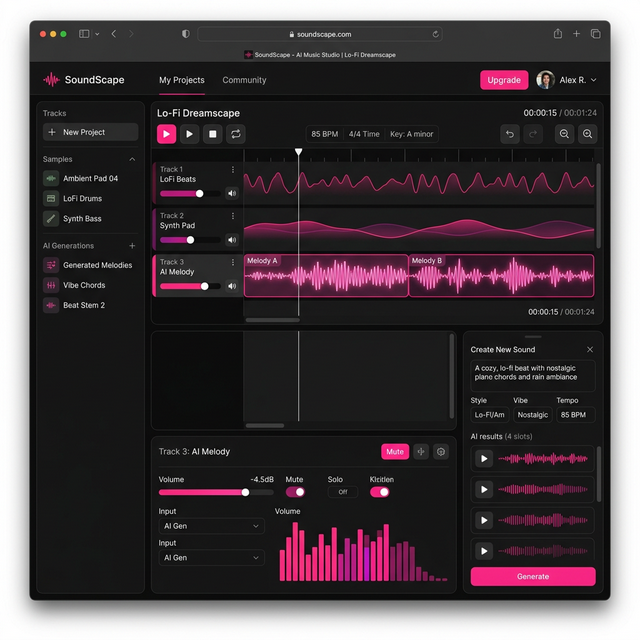The width and height of the screenshot is (640, 640).
Task: Open the second Input AI Gen dropdown
Action: pyautogui.click(x=211, y=558)
